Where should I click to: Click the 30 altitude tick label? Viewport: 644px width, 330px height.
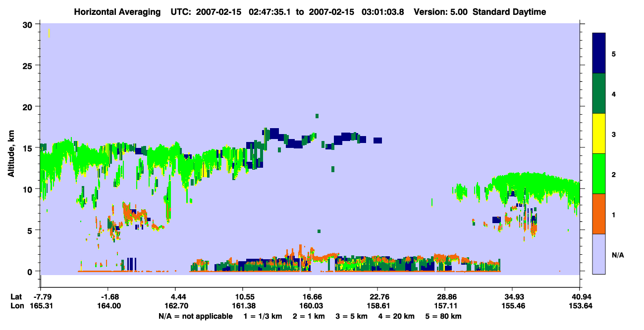tap(28, 25)
